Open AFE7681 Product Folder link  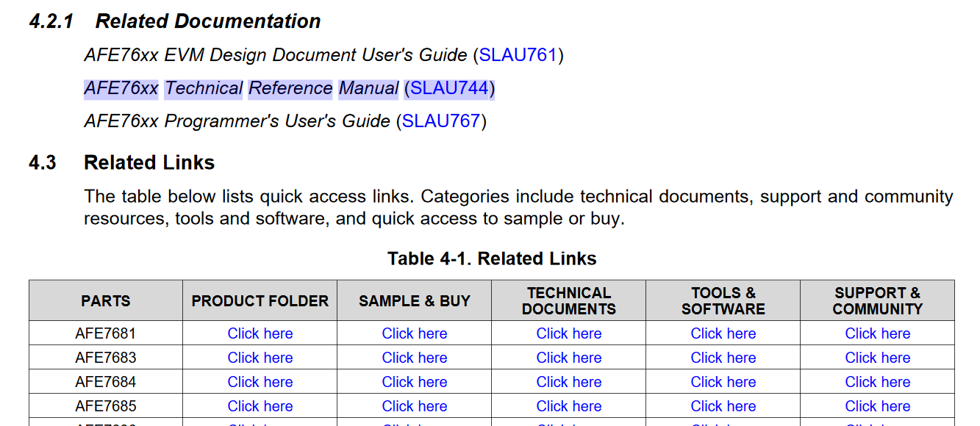click(x=260, y=333)
